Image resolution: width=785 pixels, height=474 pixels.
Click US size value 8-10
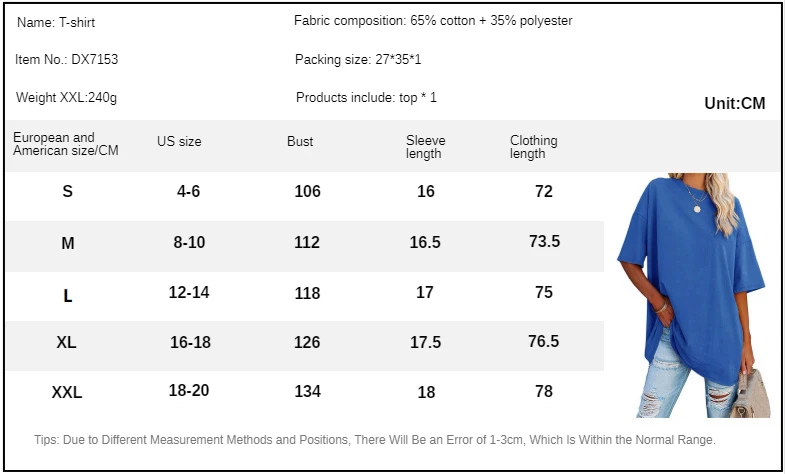(189, 242)
